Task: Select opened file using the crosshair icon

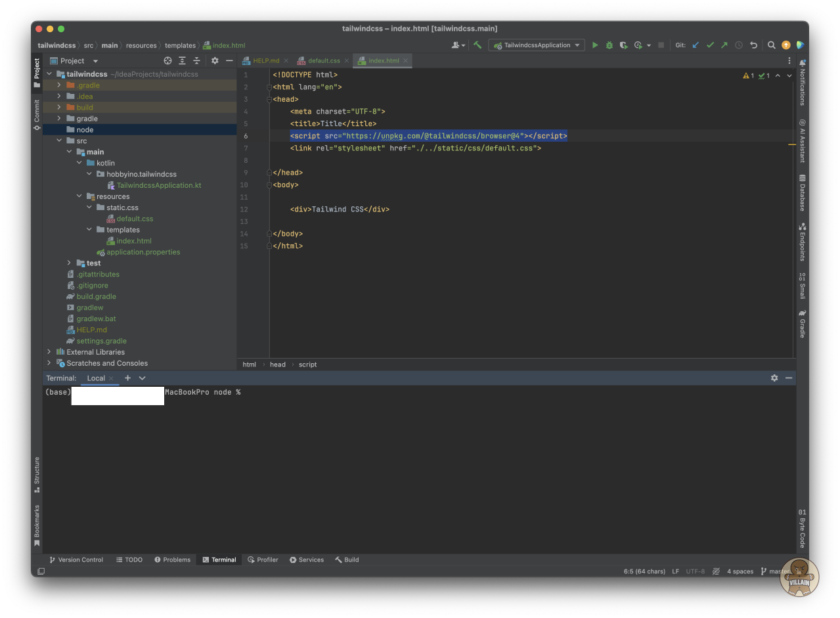Action: (167, 60)
